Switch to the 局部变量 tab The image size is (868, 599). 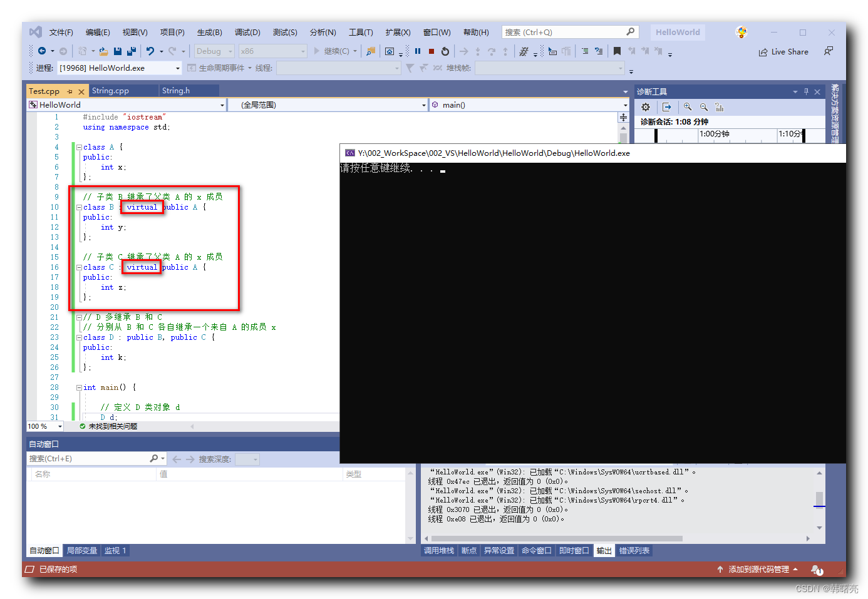82,551
